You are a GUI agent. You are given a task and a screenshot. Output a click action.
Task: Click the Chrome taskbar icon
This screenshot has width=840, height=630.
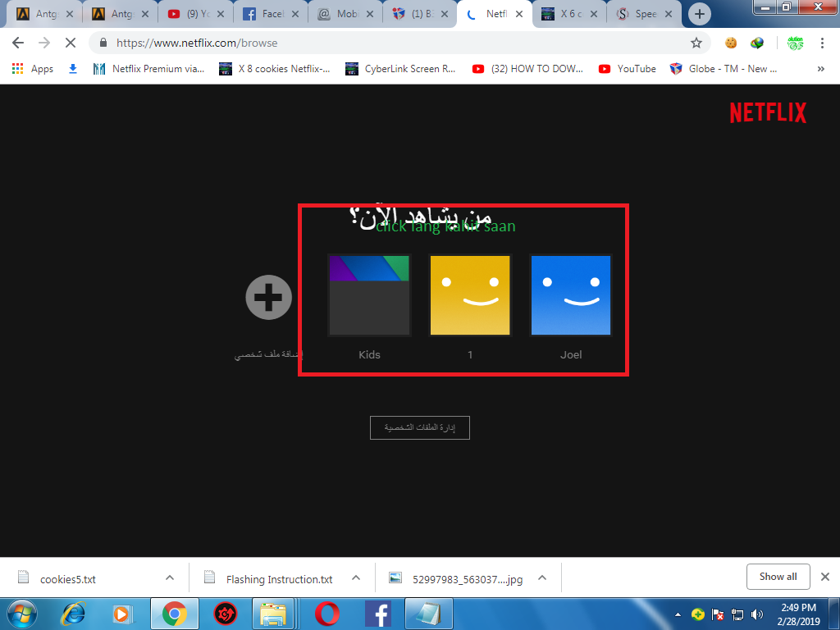(x=175, y=614)
